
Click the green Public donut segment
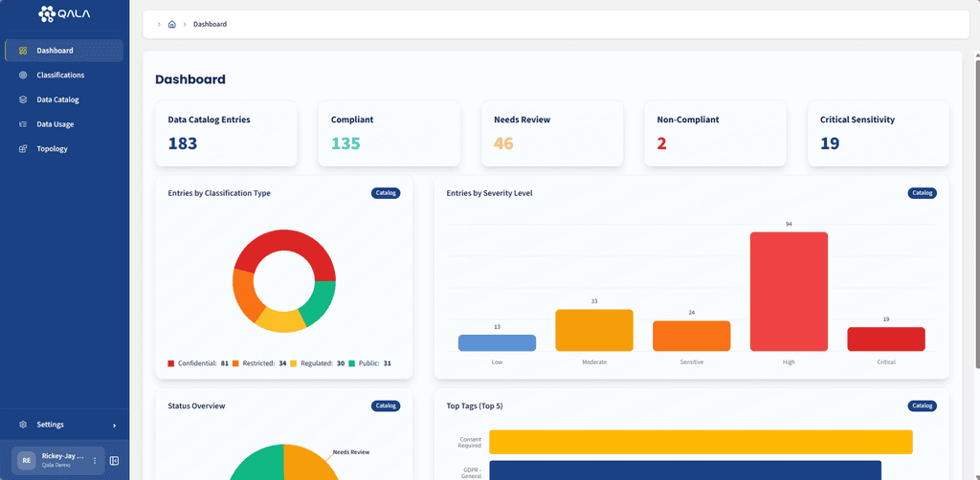(x=321, y=302)
